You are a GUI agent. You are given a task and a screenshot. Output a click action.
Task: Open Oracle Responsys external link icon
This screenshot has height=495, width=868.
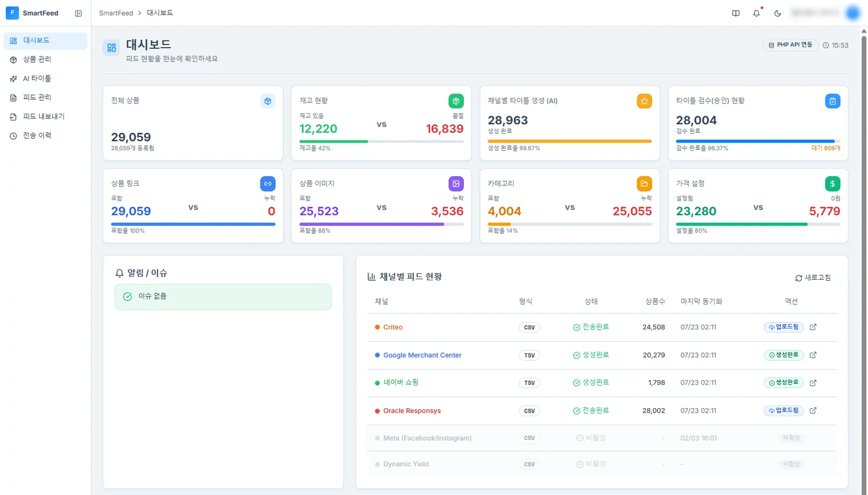[x=813, y=411]
